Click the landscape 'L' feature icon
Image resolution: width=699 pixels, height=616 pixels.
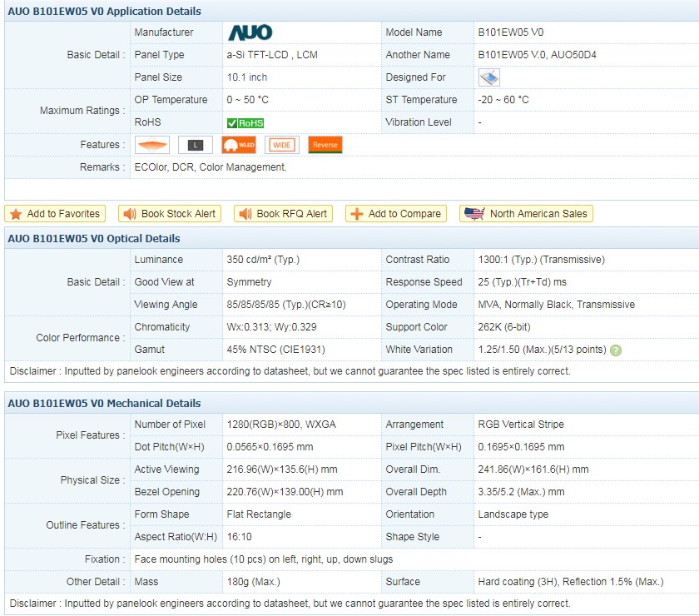pyautogui.click(x=196, y=145)
